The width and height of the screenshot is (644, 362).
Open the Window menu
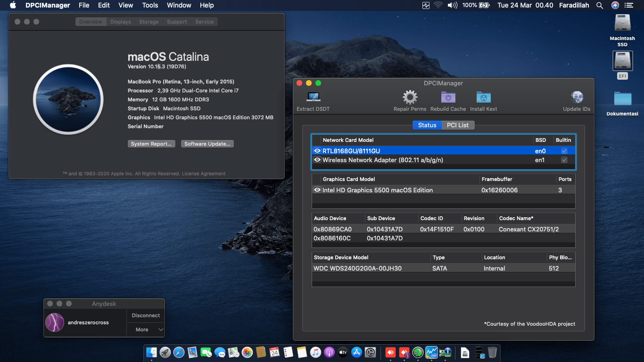(179, 5)
